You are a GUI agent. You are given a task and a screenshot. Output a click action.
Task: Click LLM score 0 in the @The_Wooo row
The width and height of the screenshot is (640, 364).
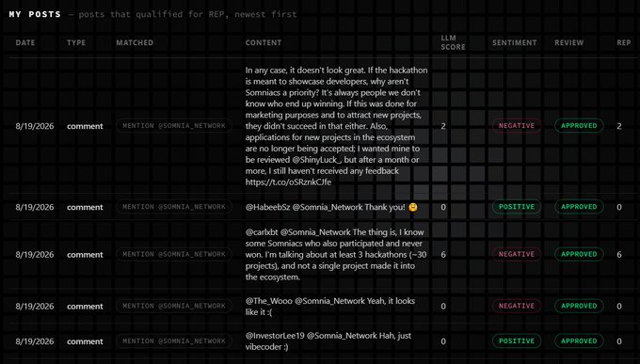coord(443,307)
